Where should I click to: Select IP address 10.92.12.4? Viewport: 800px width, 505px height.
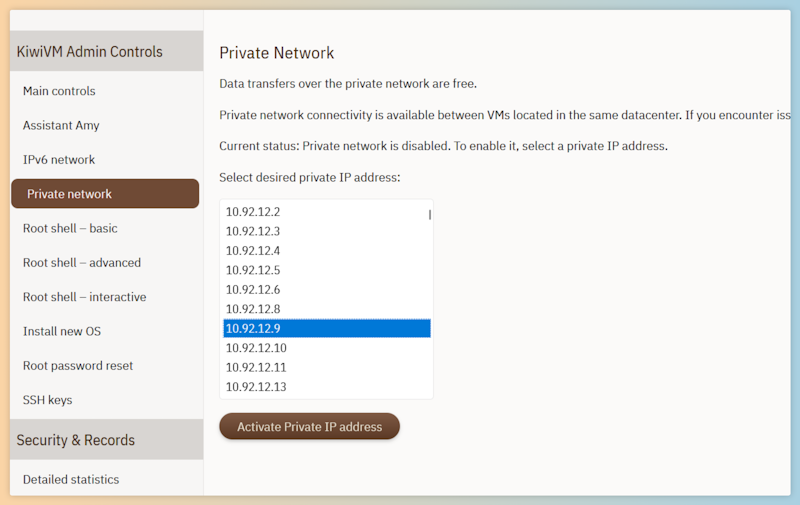pyautogui.click(x=327, y=250)
